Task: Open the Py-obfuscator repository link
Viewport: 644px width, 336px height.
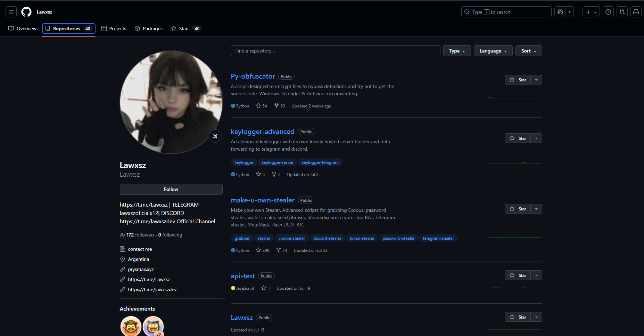Action: coord(253,76)
